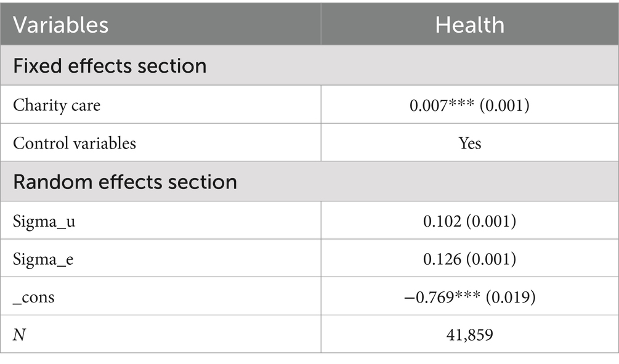Image resolution: width=619 pixels, height=364 pixels.
Task: Select the 0.102 (0.001) value cell
Action: [x=470, y=221]
